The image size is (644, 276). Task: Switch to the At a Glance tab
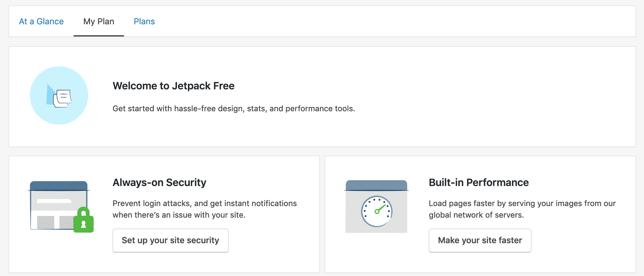(41, 22)
